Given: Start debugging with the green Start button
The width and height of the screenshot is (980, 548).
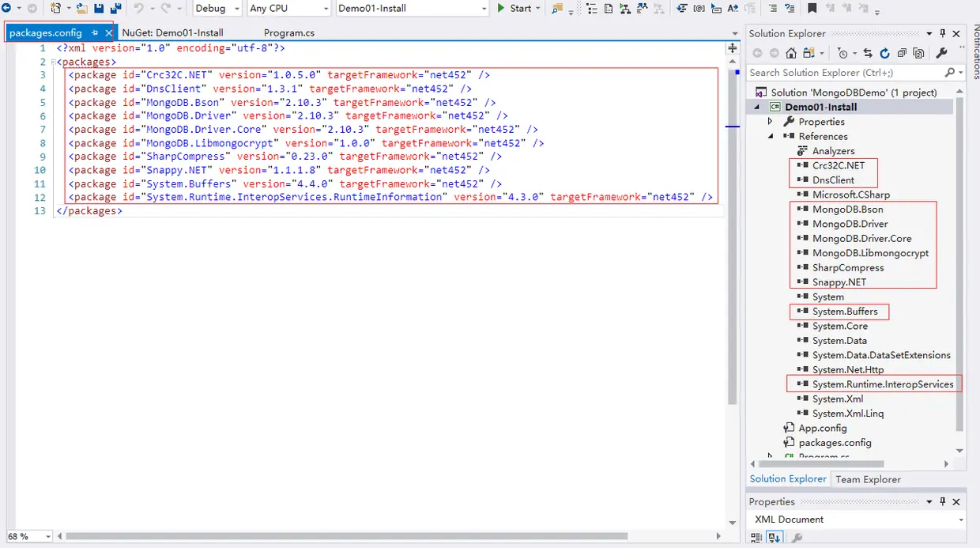Looking at the screenshot, I should [x=514, y=8].
